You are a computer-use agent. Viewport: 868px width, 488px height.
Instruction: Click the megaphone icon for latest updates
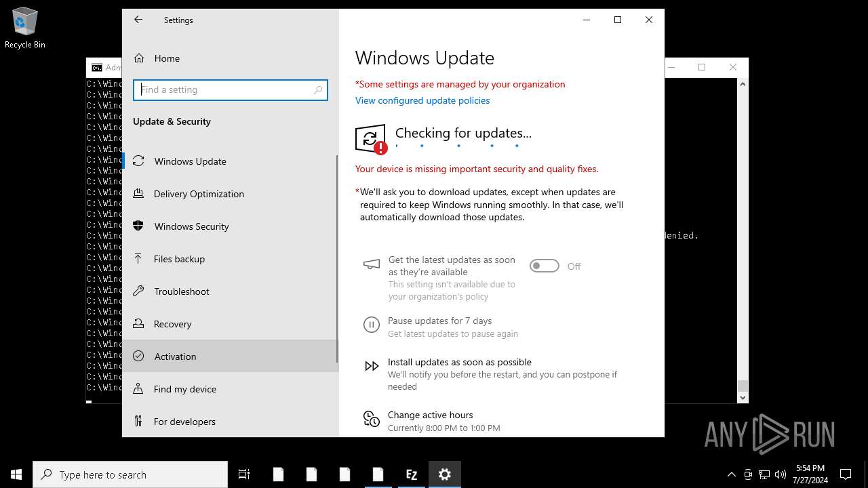(x=372, y=264)
